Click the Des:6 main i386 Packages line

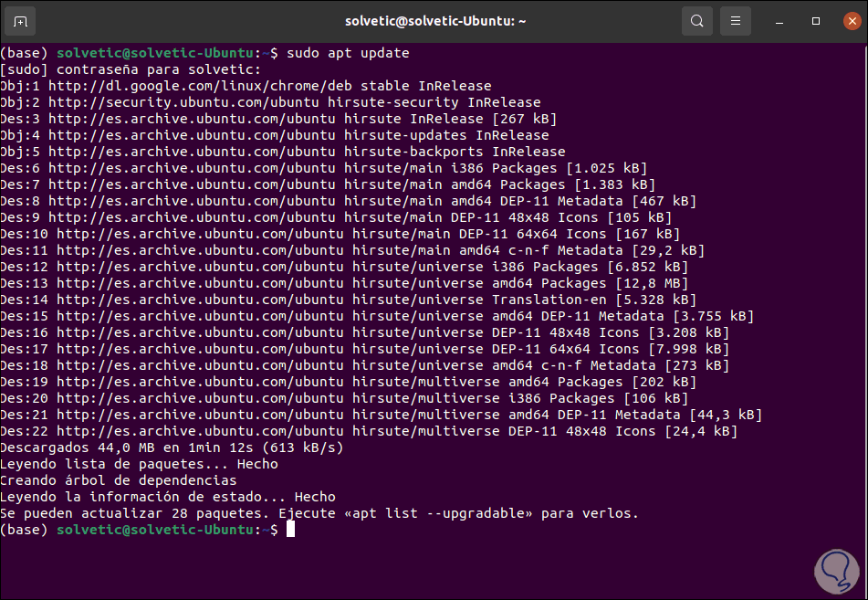[x=324, y=168]
